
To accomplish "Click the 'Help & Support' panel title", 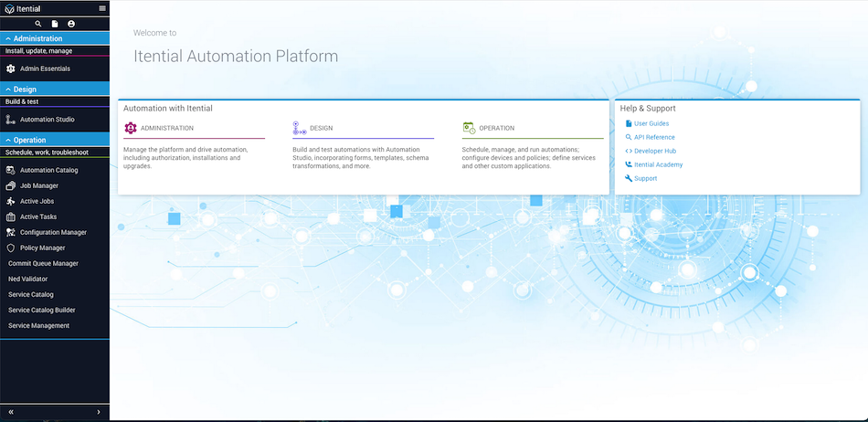I will tap(648, 109).
